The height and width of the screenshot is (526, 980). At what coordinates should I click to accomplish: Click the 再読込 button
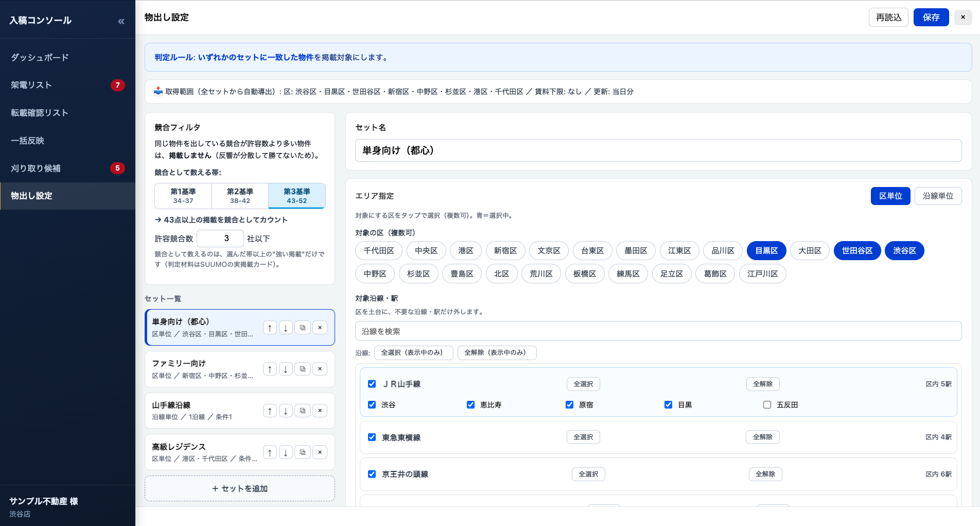point(888,18)
